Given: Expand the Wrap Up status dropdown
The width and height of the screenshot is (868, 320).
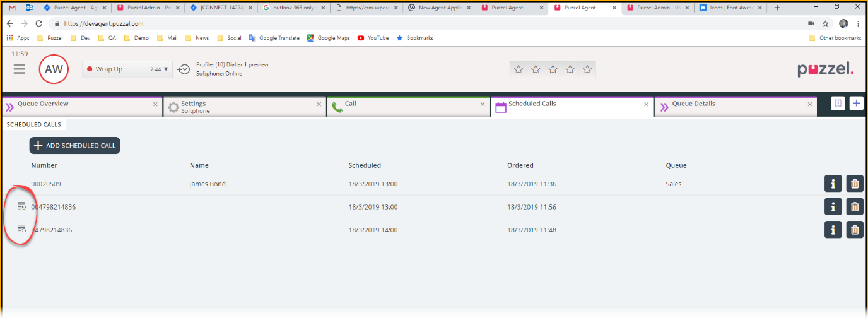Looking at the screenshot, I should point(167,69).
